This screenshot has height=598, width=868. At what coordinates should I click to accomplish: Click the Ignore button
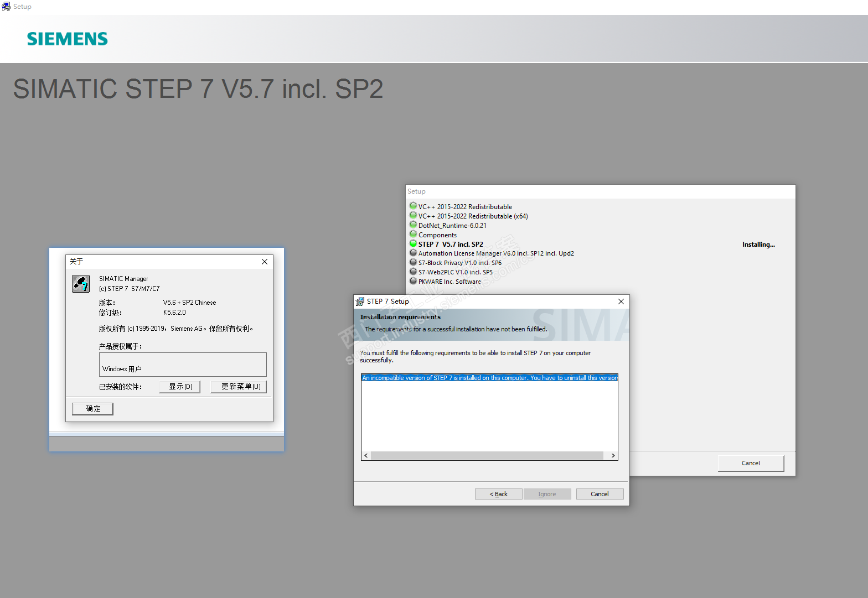coord(547,494)
